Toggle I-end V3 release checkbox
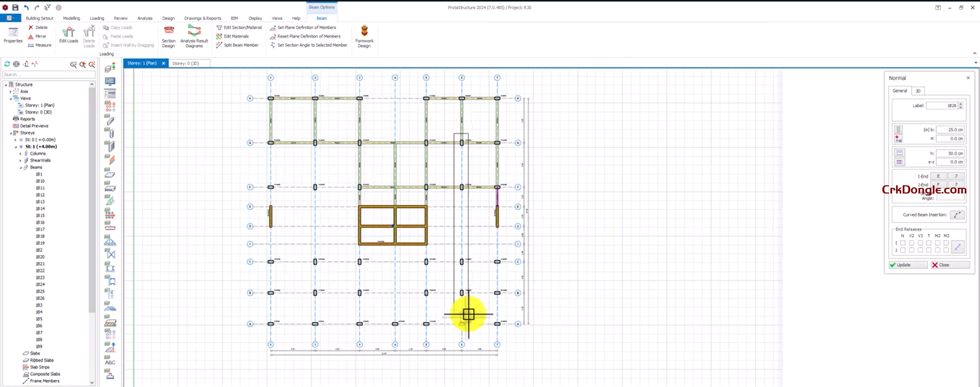Image resolution: width=980 pixels, height=387 pixels. point(920,243)
